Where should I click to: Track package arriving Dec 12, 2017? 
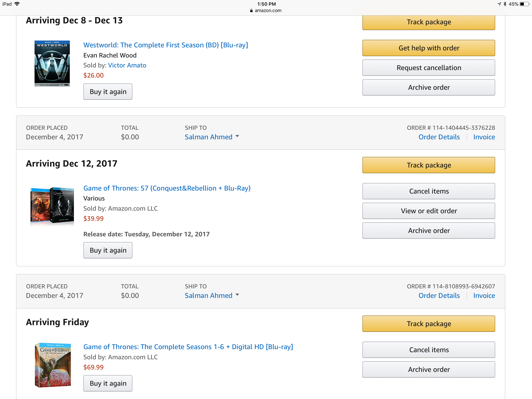tap(429, 165)
